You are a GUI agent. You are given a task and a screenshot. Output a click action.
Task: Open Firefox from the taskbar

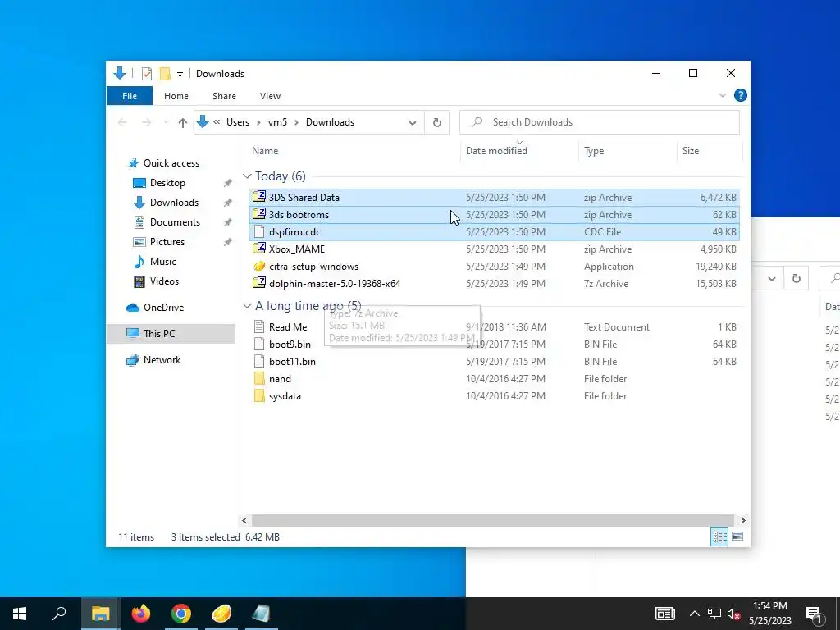[141, 614]
